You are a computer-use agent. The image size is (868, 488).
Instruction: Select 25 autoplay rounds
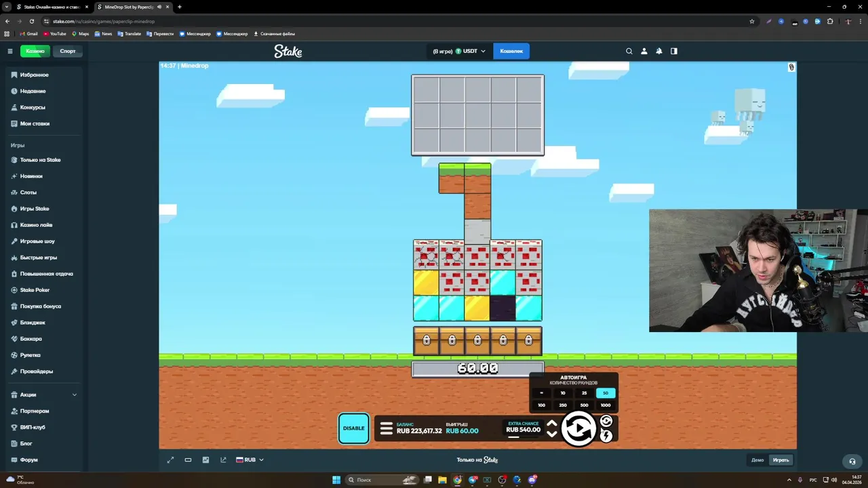tap(584, 393)
